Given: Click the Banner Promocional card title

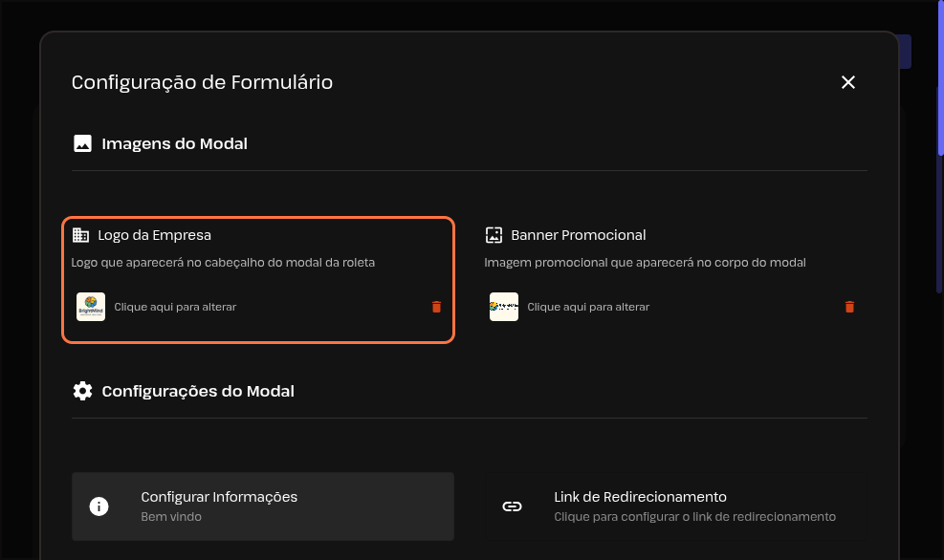Looking at the screenshot, I should (579, 235).
